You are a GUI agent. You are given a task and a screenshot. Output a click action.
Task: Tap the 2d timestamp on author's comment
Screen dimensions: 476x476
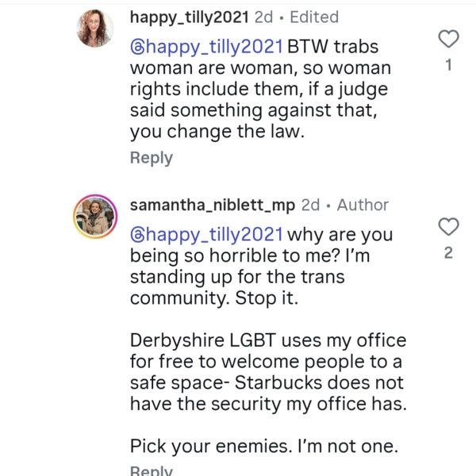pyautogui.click(x=310, y=205)
